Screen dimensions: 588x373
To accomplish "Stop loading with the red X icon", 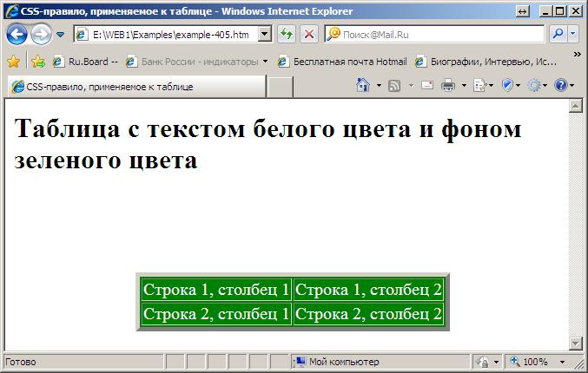I will pos(309,35).
